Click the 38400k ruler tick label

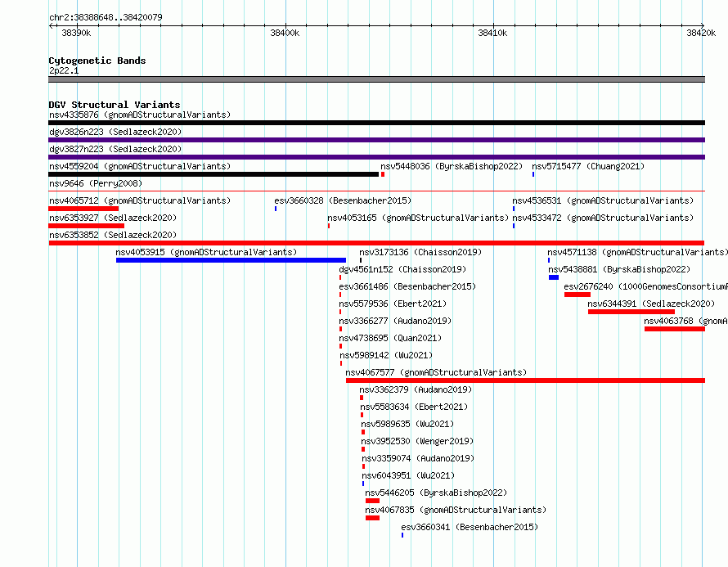285,33
